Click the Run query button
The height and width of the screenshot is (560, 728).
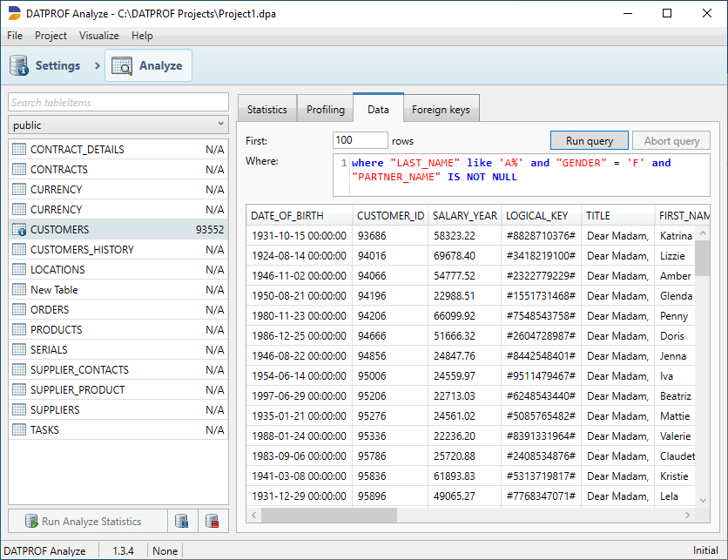pos(590,141)
